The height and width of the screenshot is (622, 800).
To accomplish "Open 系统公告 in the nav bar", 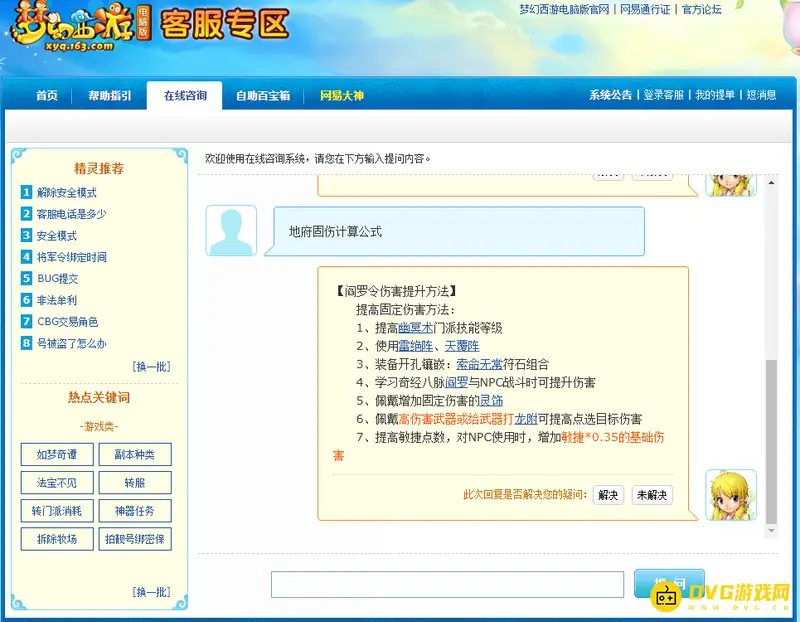I will pyautogui.click(x=610, y=95).
